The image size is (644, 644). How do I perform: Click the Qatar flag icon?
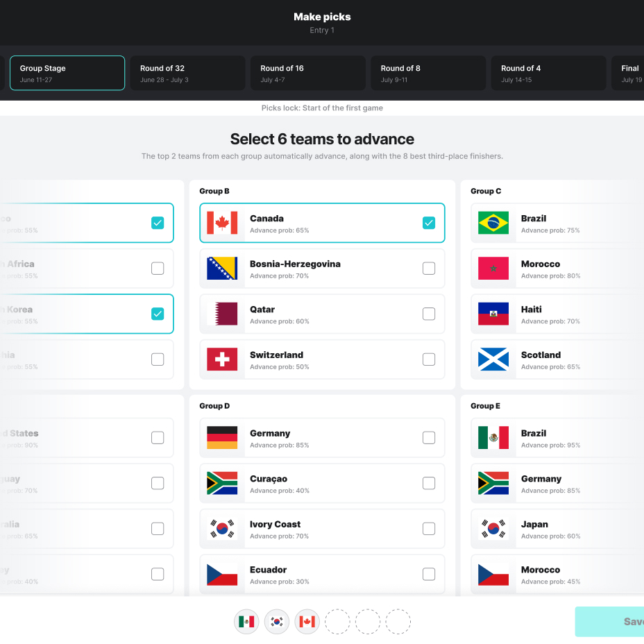[222, 314]
